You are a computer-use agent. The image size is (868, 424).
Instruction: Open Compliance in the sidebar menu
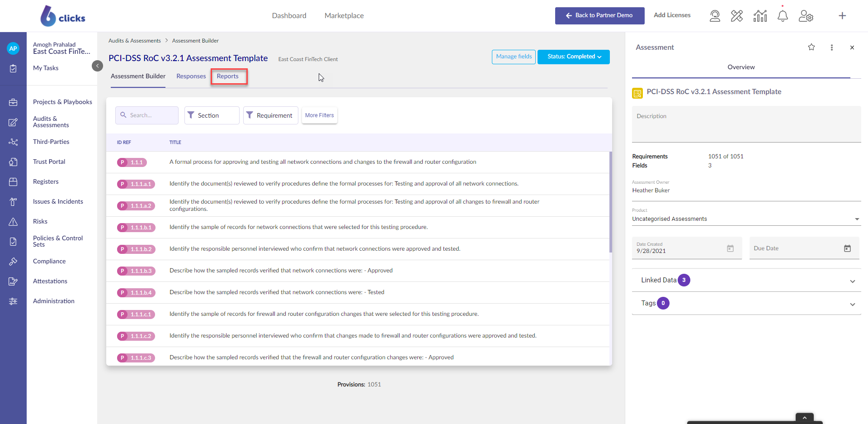click(x=49, y=262)
